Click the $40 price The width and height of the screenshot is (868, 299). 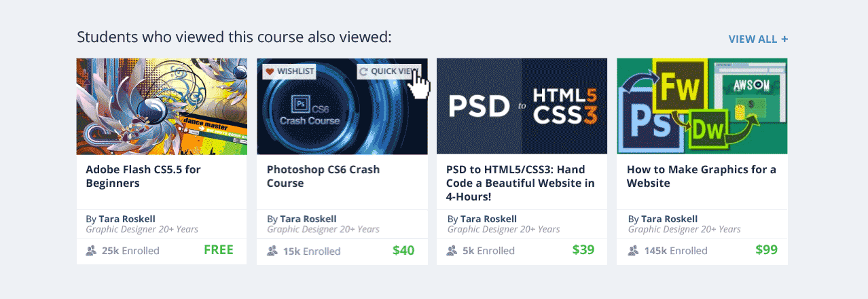(403, 250)
